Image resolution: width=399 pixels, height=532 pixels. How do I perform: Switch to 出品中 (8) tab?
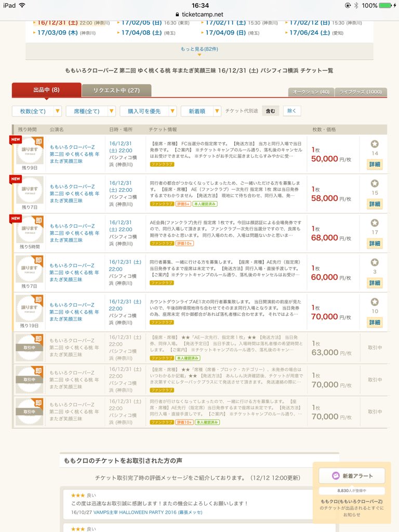(46, 90)
